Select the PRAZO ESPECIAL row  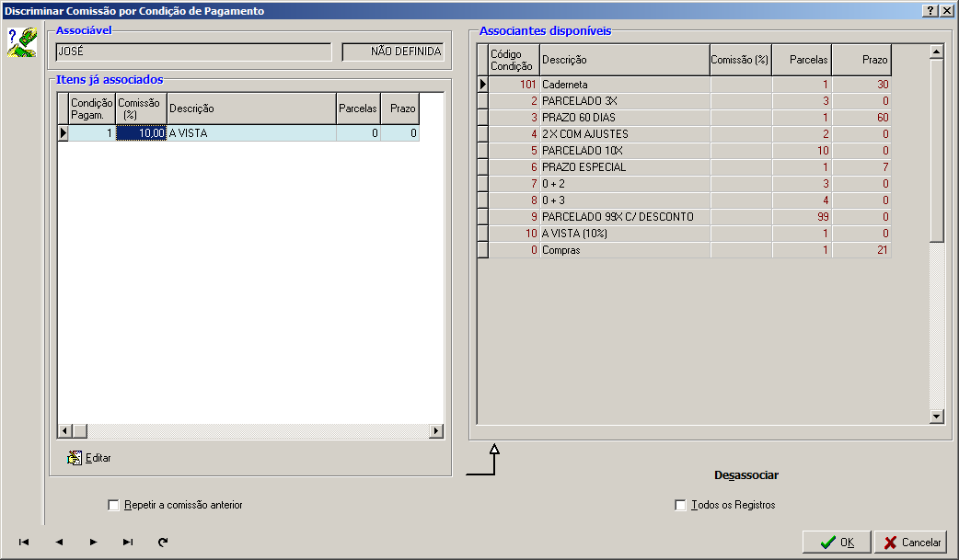[x=623, y=167]
